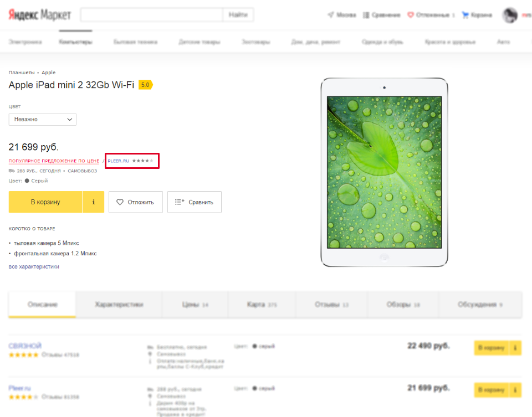This screenshot has height=417, width=532.
Task: Click the iPad mini product image
Action: 385,172
